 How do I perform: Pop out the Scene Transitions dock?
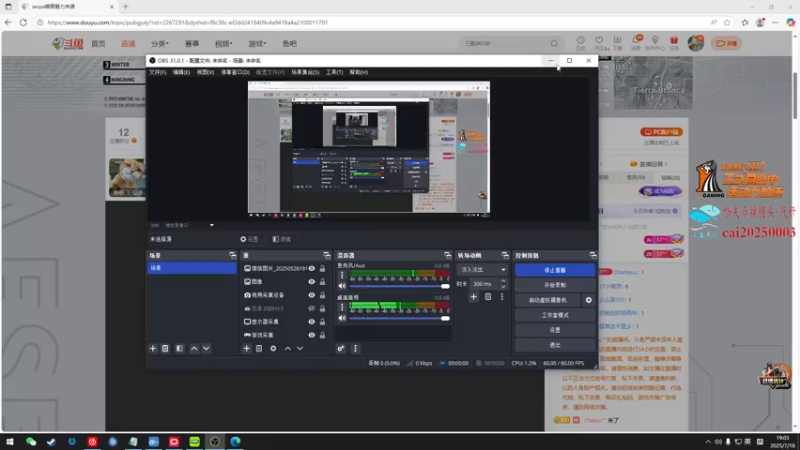coord(505,255)
